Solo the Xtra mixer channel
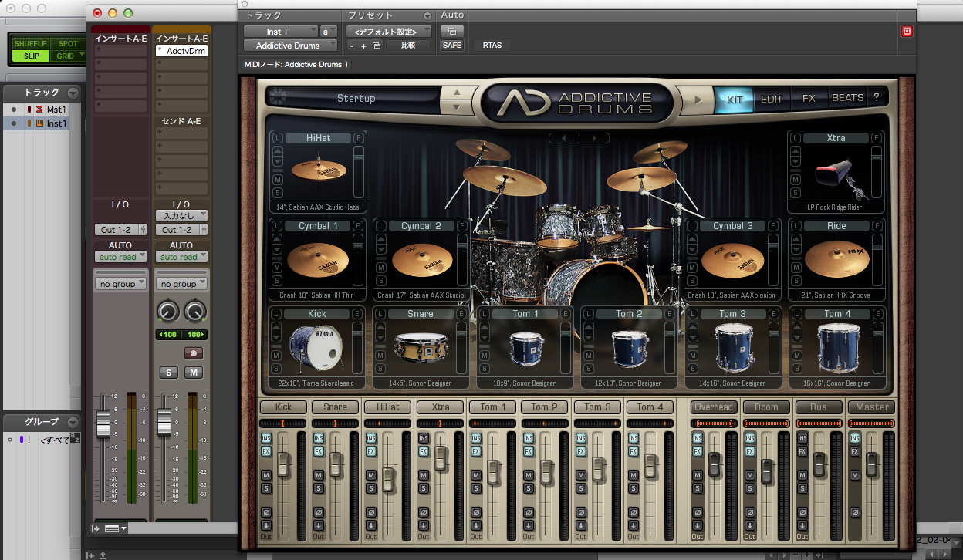Image resolution: width=963 pixels, height=560 pixels. [x=423, y=488]
